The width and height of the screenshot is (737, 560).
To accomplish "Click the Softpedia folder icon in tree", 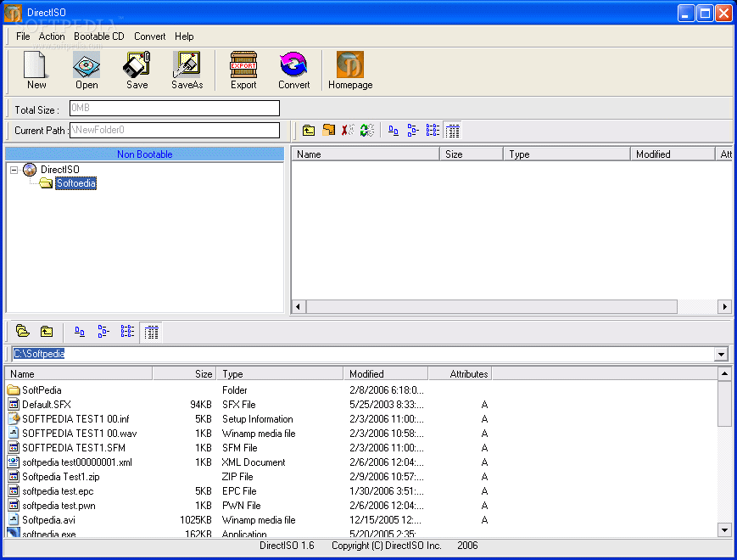I will (46, 183).
